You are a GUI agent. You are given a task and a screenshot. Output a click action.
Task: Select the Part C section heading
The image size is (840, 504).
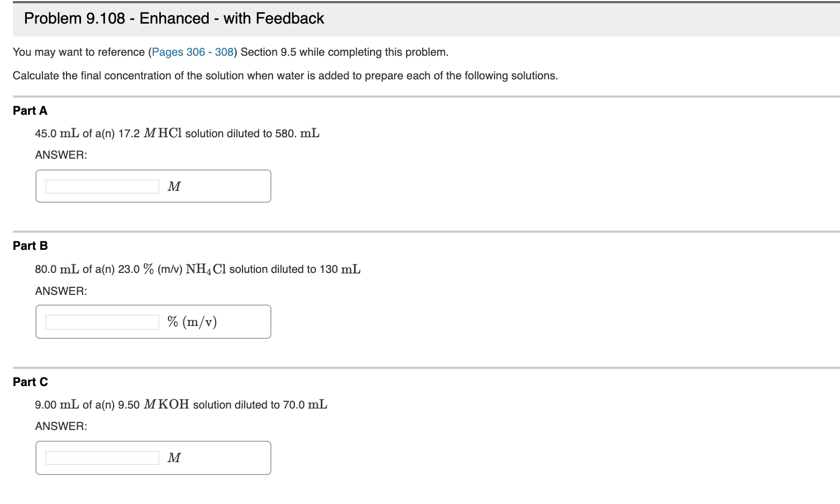(30, 382)
